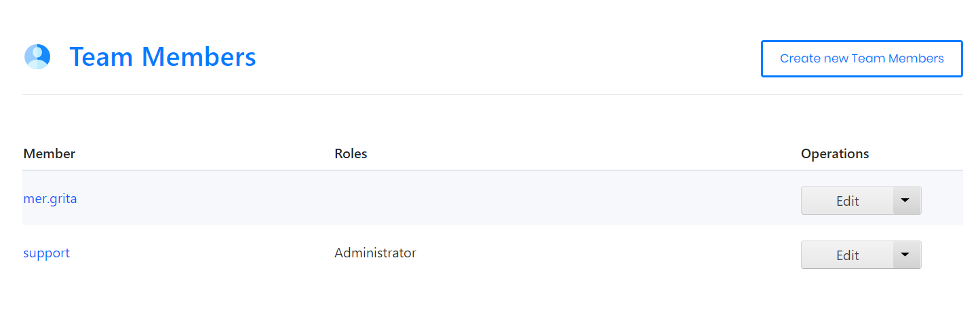
Task: Expand the dropdown arrow beside support's Edit
Action: pyautogui.click(x=906, y=255)
